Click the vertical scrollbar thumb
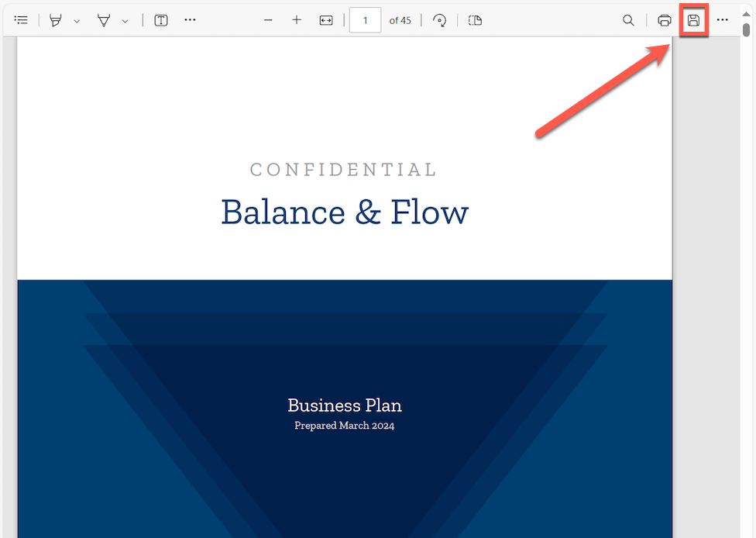Viewport: 756px width, 538px height. 746,30
